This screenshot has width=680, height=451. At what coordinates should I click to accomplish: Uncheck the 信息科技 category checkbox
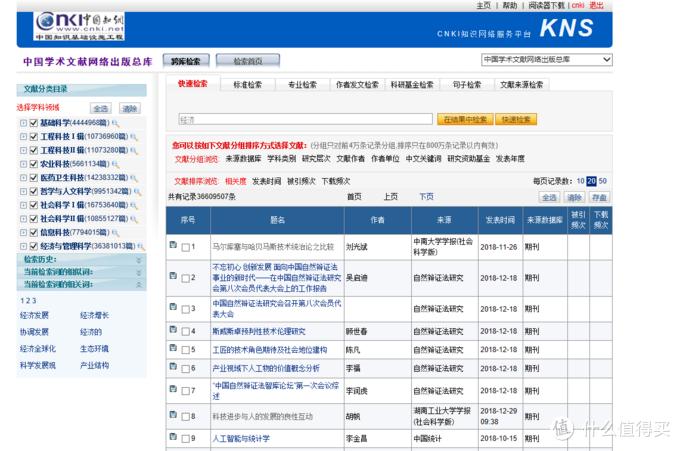click(x=34, y=232)
